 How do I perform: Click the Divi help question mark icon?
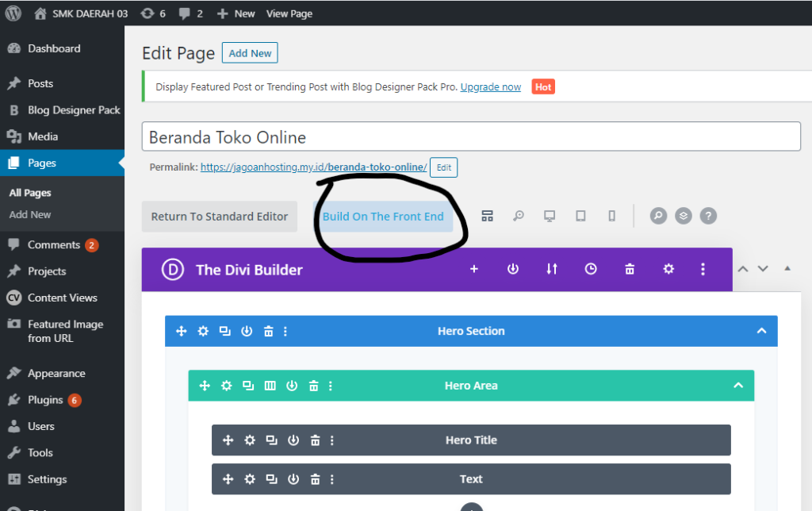[708, 216]
